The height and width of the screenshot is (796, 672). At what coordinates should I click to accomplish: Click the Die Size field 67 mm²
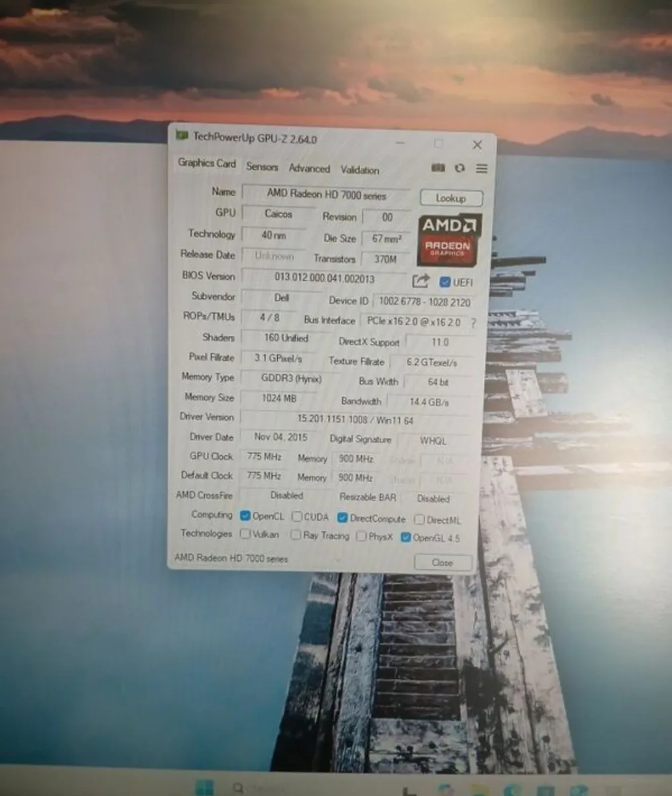pos(385,239)
